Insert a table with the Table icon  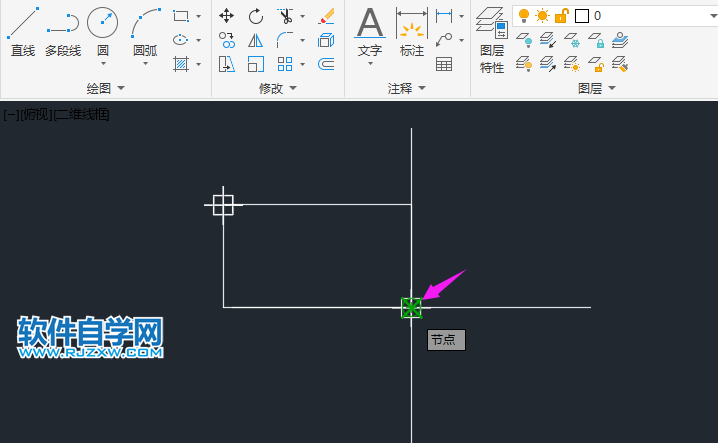tap(443, 64)
